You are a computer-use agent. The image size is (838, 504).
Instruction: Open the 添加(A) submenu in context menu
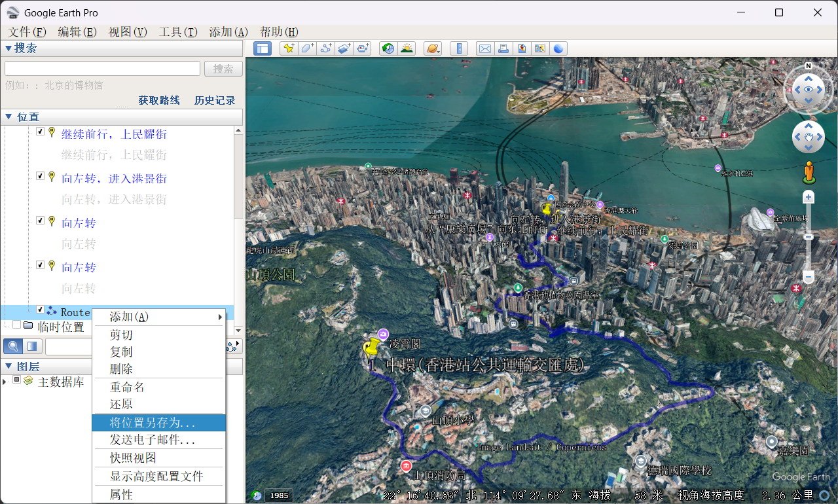pos(159,317)
